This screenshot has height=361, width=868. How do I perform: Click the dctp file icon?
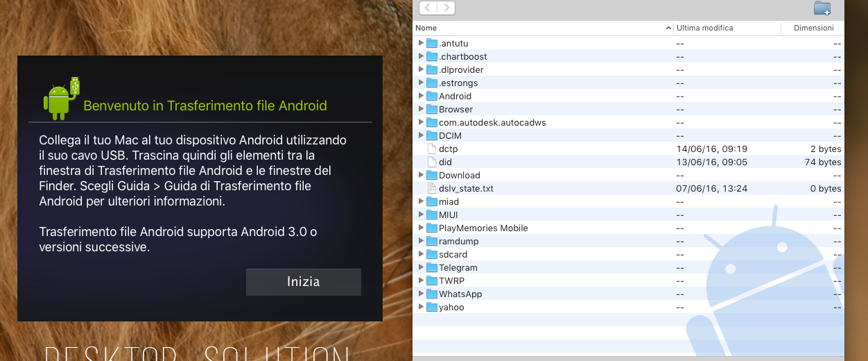pyautogui.click(x=432, y=149)
